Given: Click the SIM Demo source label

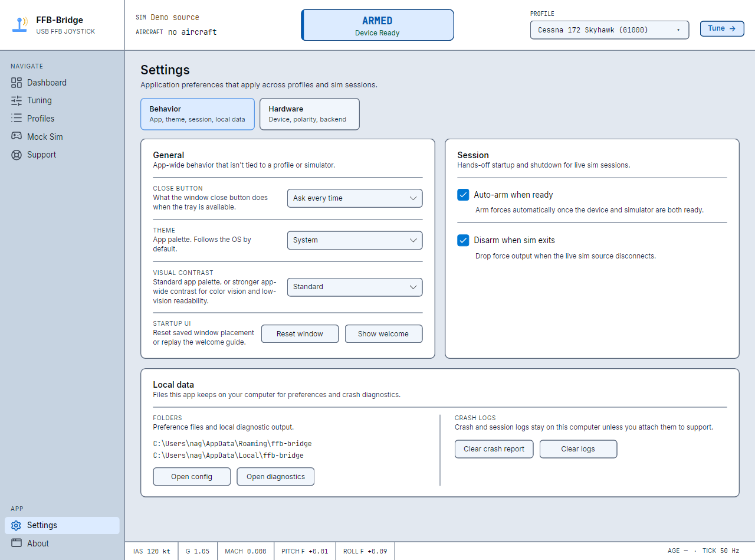Looking at the screenshot, I should [168, 18].
